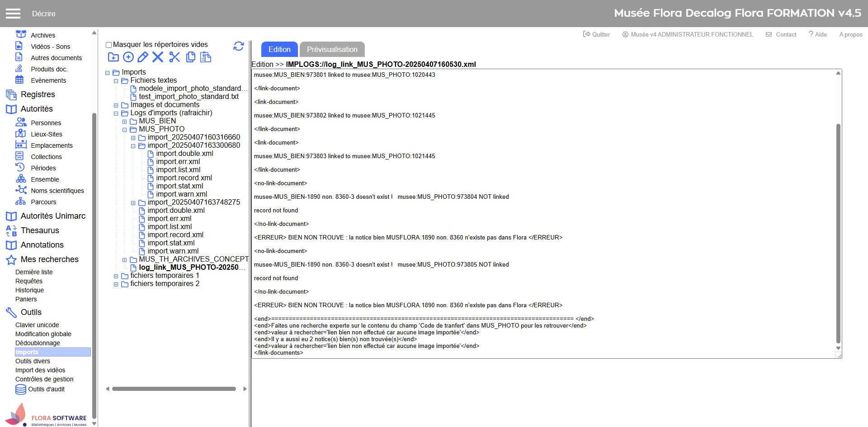The width and height of the screenshot is (868, 427).
Task: Click the Mes recherches star icon
Action: coord(11,260)
